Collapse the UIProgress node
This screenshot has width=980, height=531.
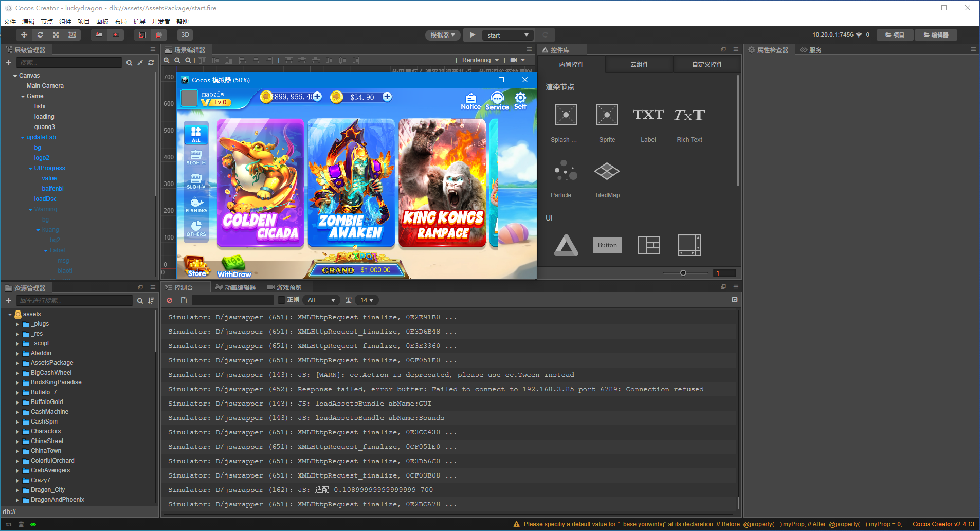pos(30,168)
